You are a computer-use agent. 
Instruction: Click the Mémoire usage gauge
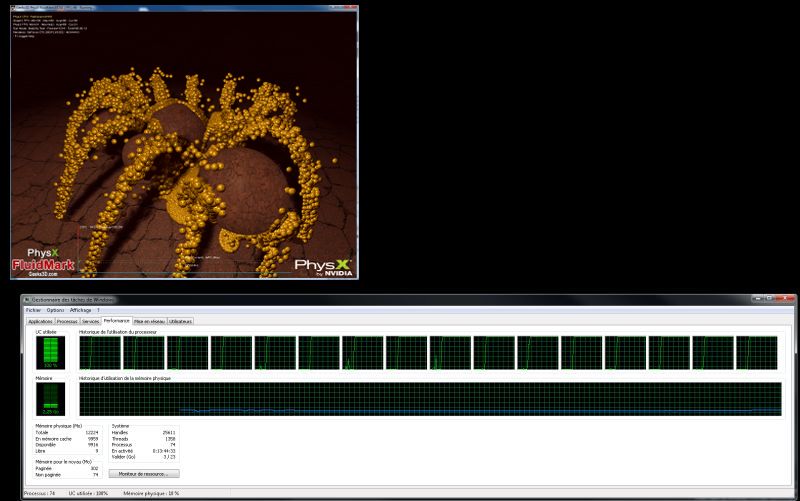click(51, 399)
